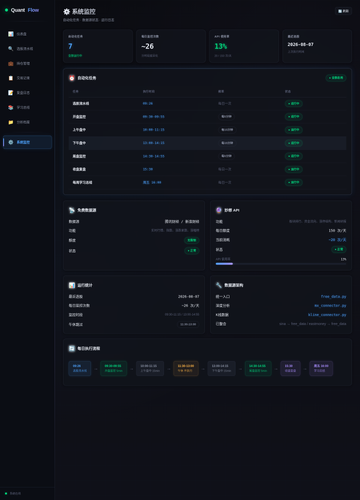Click the lower green status pill in free data card
The height and width of the screenshot is (500, 360).
192,250
